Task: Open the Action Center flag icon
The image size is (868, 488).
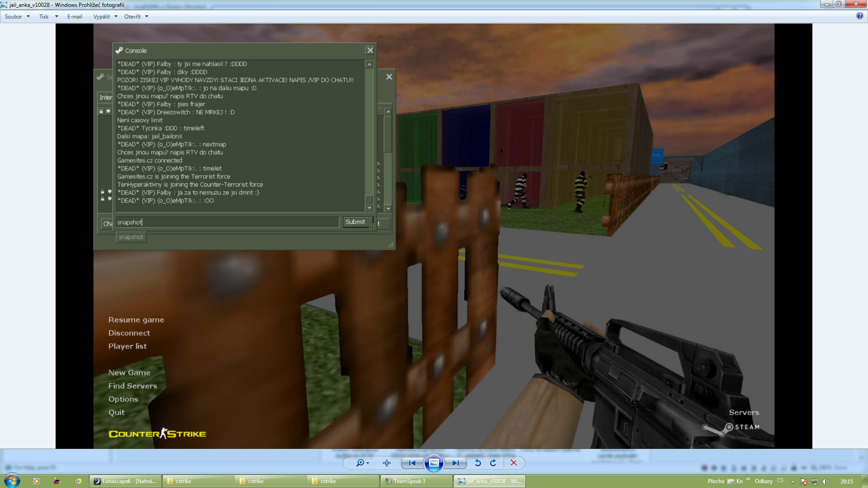Action: coord(804,482)
